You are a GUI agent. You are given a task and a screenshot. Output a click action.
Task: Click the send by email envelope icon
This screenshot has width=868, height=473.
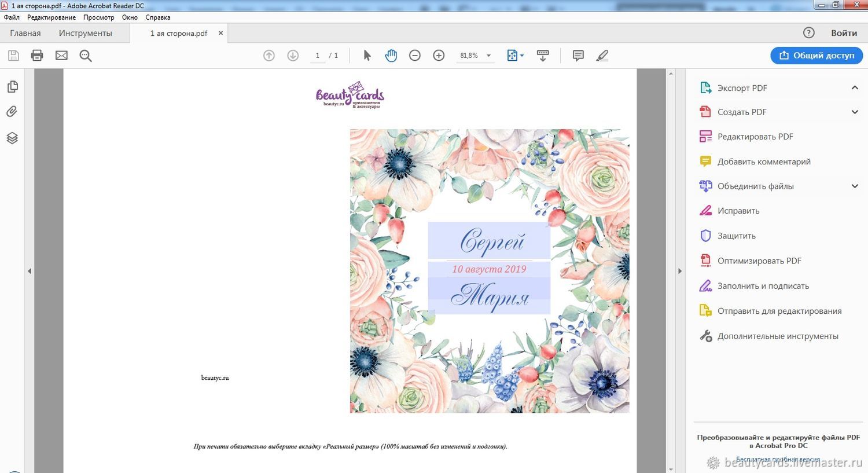pos(61,56)
